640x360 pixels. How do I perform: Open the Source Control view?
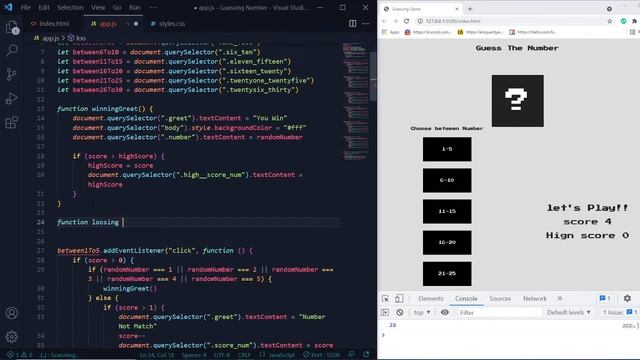coord(12,74)
